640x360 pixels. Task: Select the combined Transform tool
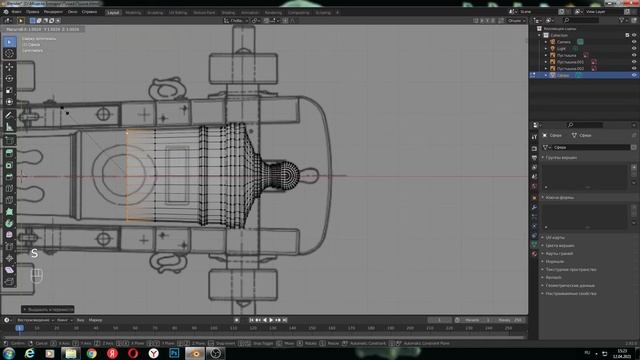9,102
